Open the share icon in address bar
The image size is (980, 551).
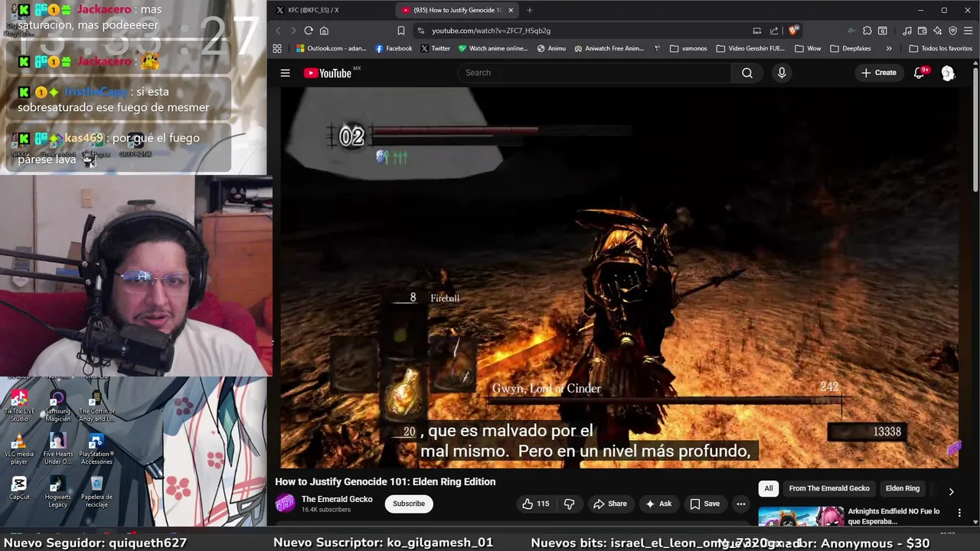(774, 31)
